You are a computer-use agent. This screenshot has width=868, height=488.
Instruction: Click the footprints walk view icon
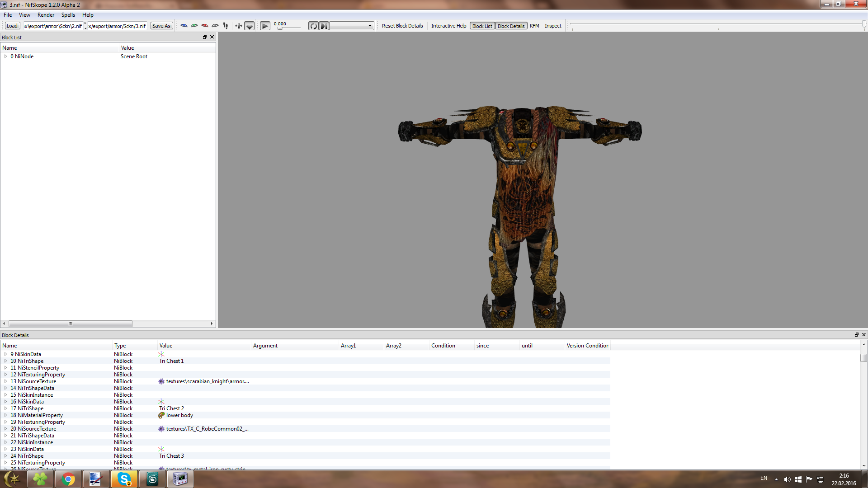(226, 26)
